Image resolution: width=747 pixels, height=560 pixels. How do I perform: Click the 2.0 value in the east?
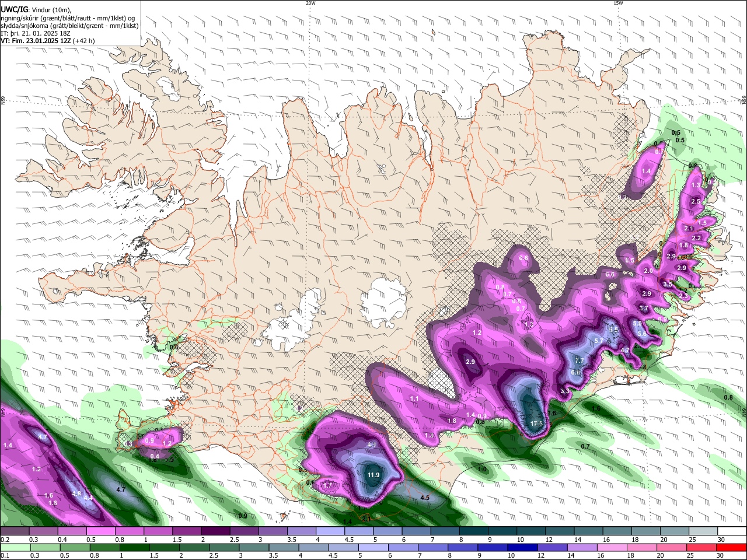(648, 271)
